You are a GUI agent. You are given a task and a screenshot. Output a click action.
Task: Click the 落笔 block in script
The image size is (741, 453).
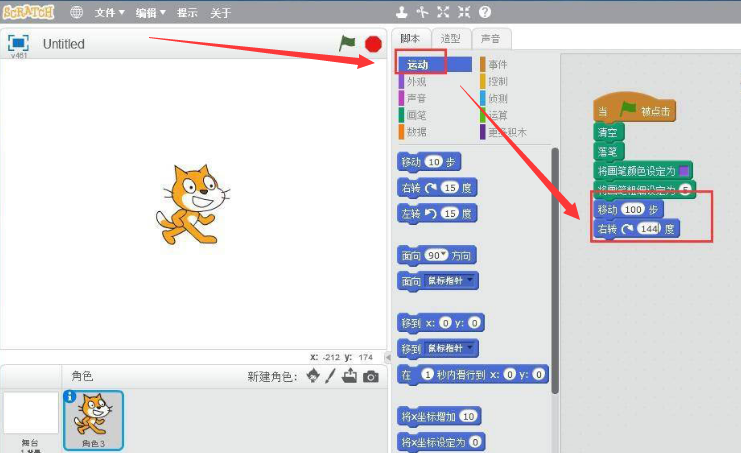click(x=609, y=152)
